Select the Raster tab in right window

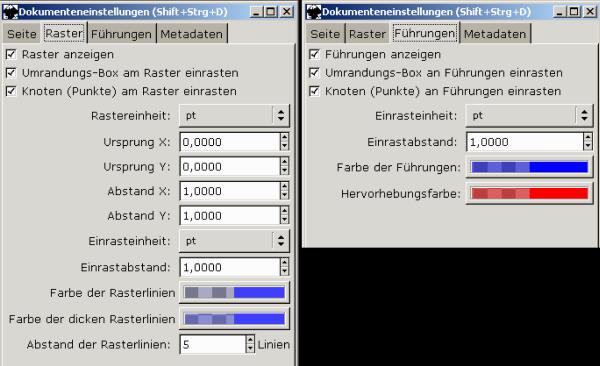[367, 34]
